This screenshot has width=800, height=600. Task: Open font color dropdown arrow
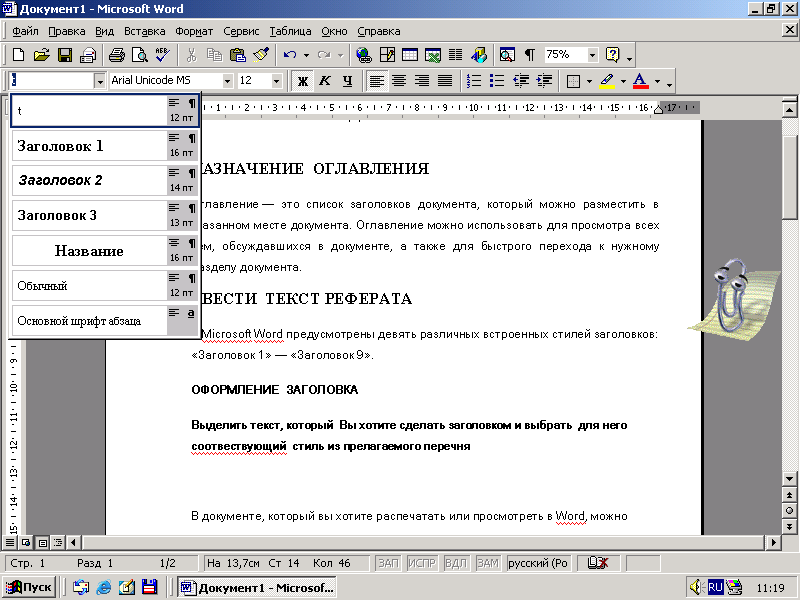pyautogui.click(x=657, y=81)
